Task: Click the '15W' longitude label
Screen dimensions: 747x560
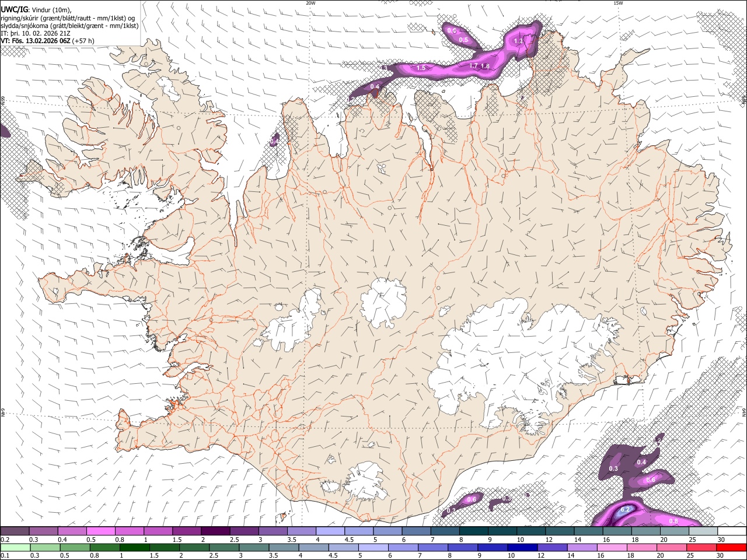Action: tap(618, 3)
